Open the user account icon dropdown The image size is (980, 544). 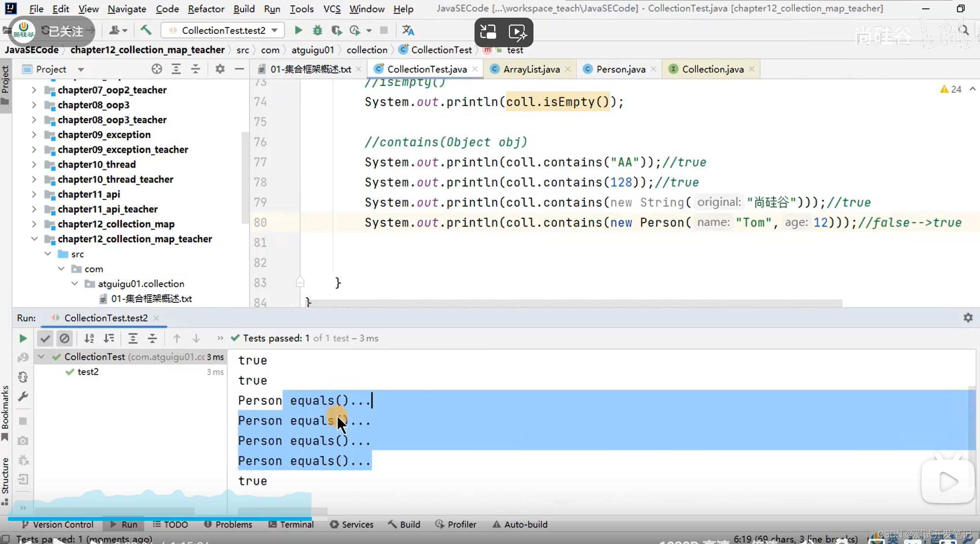point(118,30)
